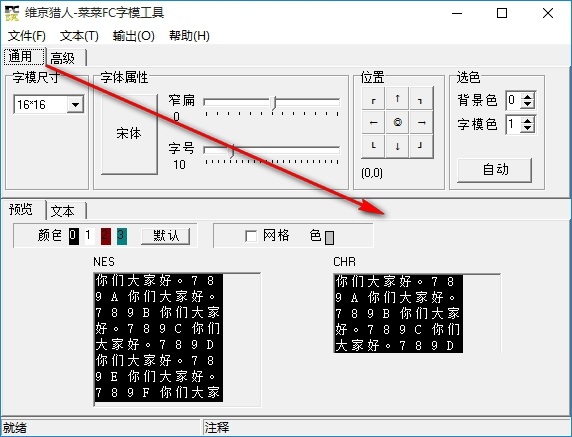Select black color swatch 0
Screen dimensions: 572x437
(74, 236)
